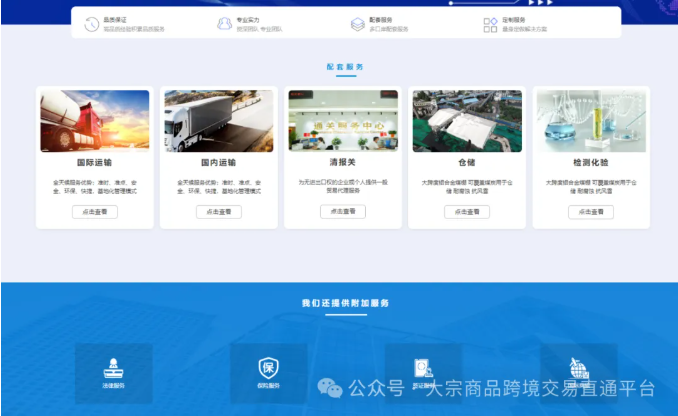
Task: Click the 专业实力 team icon
Action: 224,23
